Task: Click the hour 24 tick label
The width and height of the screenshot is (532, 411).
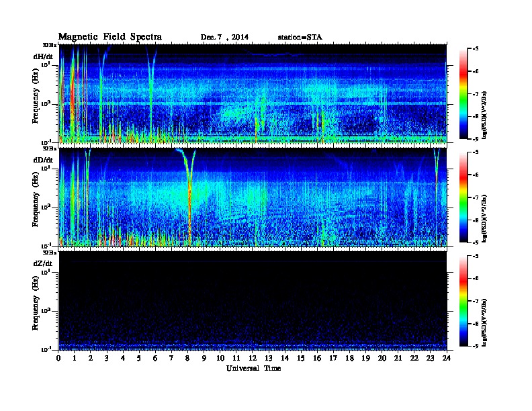Action: click(447, 358)
